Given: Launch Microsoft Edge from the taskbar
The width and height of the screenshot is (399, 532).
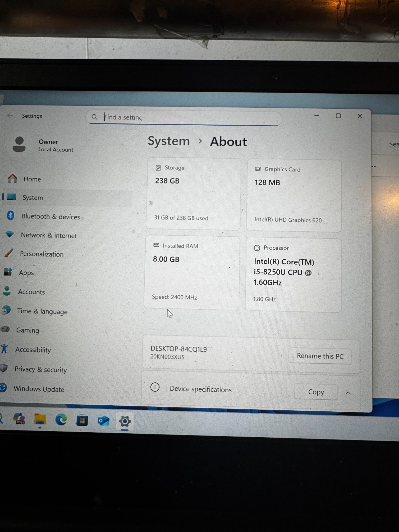Looking at the screenshot, I should [61, 420].
